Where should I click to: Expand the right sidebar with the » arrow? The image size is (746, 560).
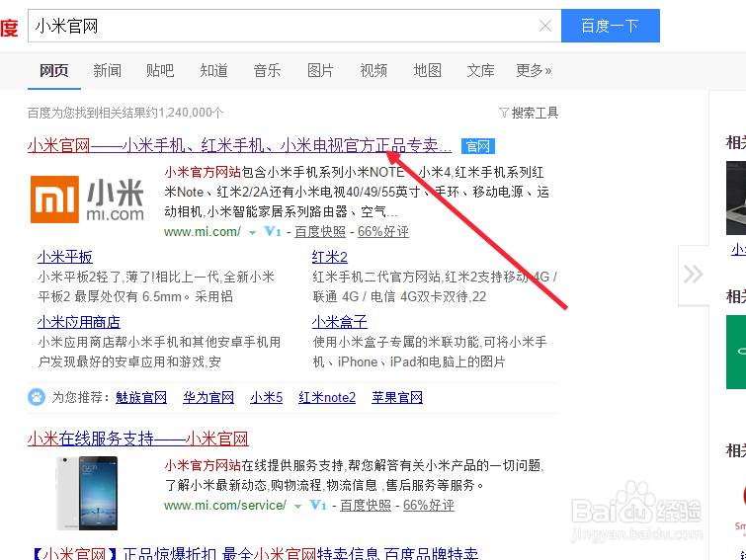(x=694, y=275)
